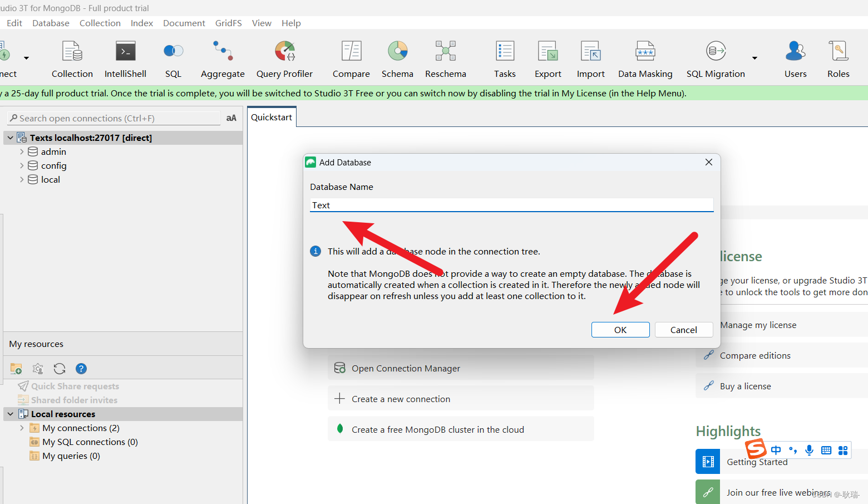The image size is (868, 504).
Task: Click the Sogou microphone voice input icon
Action: point(810,450)
